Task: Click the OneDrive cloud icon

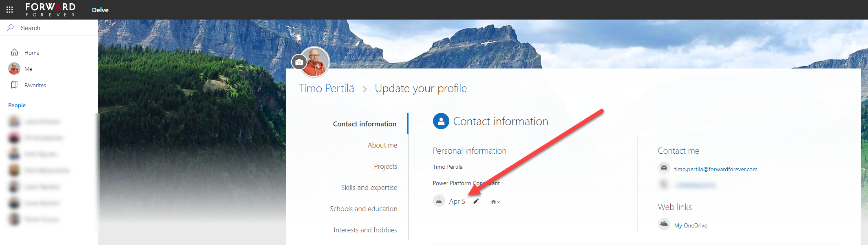Action: point(664,224)
